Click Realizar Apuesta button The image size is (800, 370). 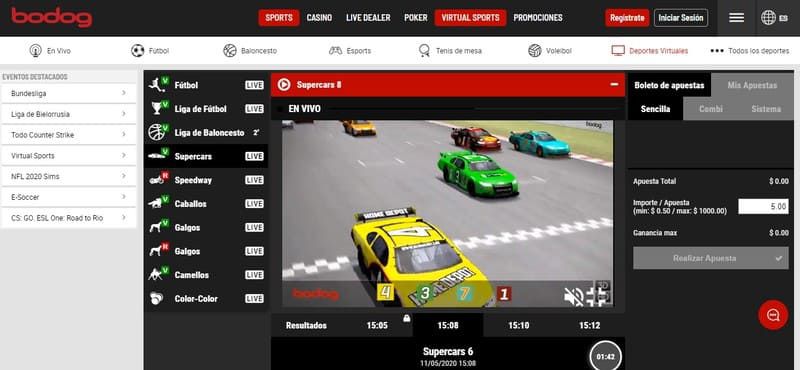711,258
